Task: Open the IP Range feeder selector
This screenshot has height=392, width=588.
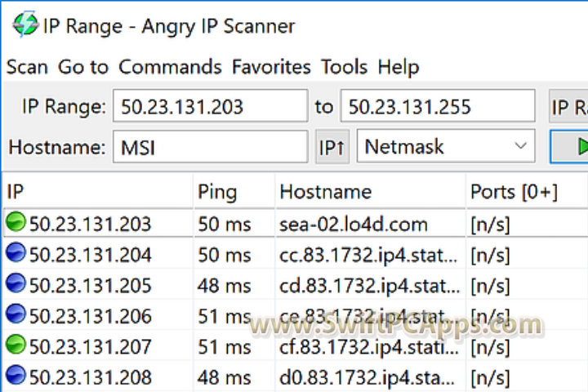Action: pyautogui.click(x=568, y=106)
